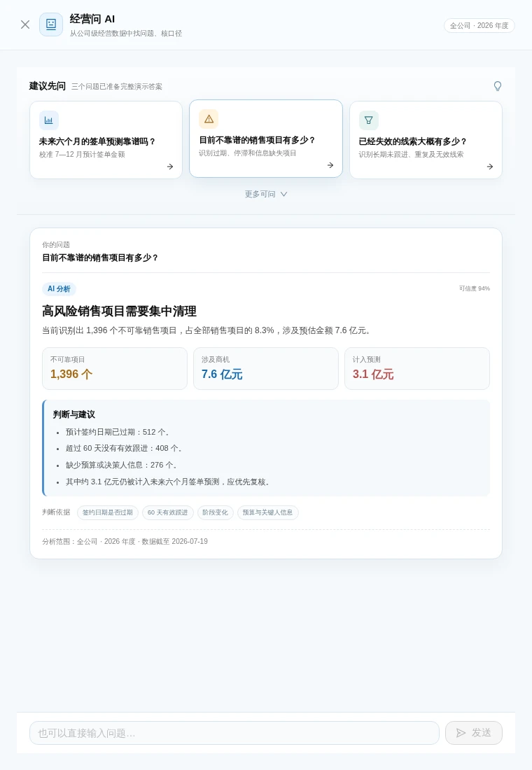Click bullet about 3.1 亿元仍被计入签单预测
532x770 pixels.
pos(168,482)
